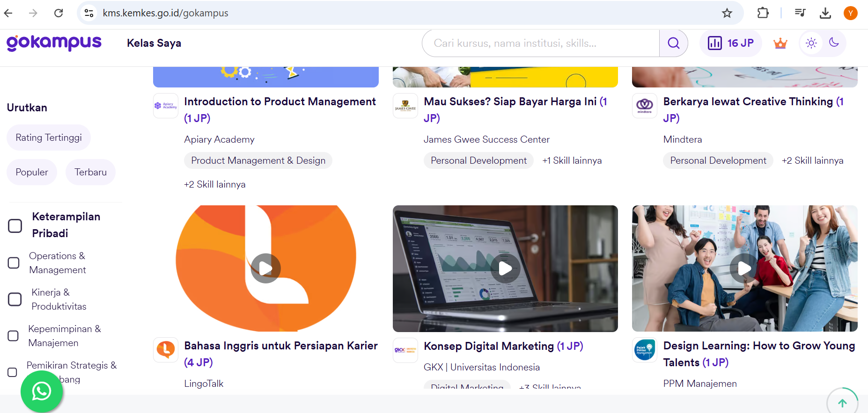The image size is (868, 413).
Task: Open Introduction to Product Management course
Action: click(280, 102)
